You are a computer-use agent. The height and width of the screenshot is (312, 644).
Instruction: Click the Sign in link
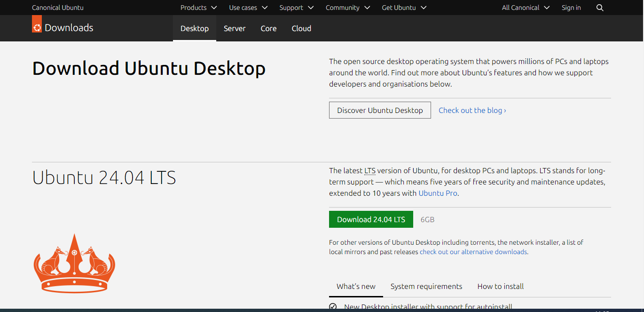click(571, 8)
